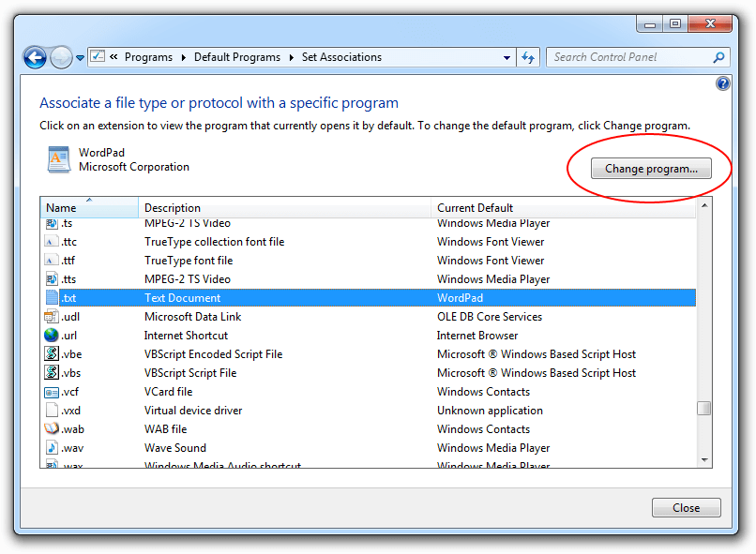
Task: Select the .url globe icon
Action: point(51,336)
